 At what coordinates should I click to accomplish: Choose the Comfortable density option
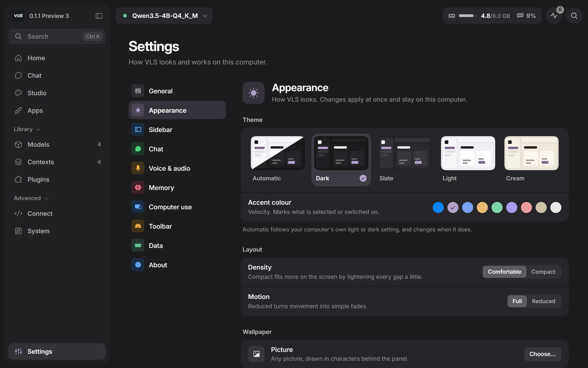coord(504,272)
